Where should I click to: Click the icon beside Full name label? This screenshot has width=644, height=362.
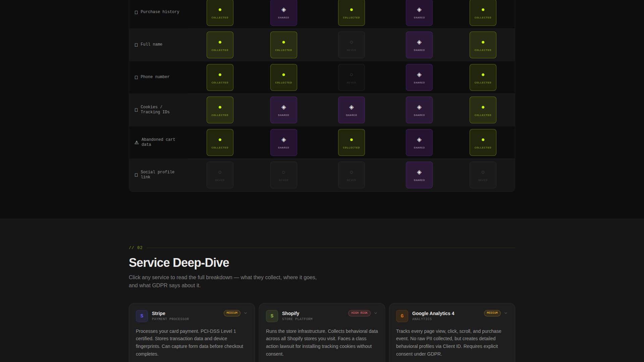[x=136, y=45]
